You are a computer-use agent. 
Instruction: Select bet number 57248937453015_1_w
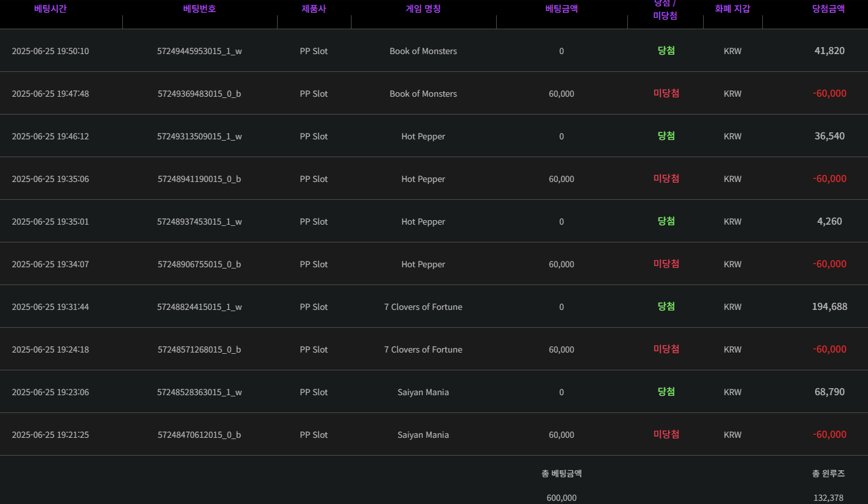coord(199,221)
